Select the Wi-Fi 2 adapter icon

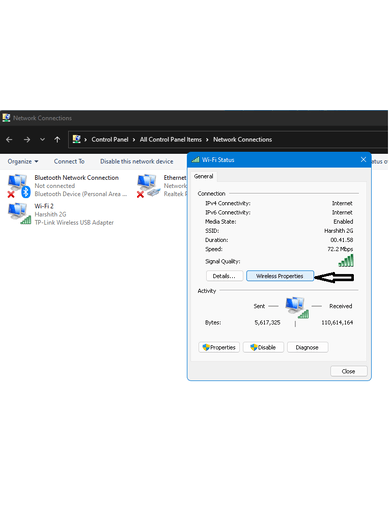[x=19, y=214]
